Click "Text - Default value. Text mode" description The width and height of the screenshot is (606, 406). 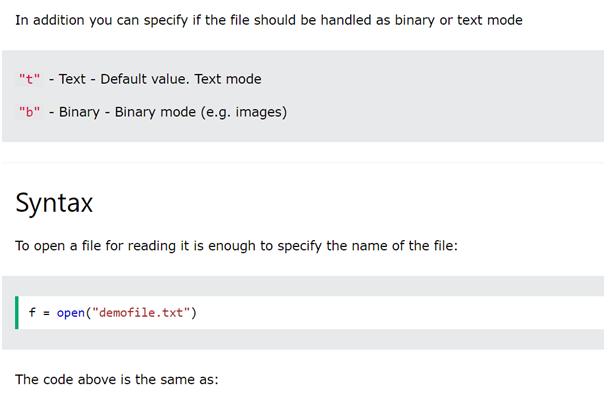[160, 79]
